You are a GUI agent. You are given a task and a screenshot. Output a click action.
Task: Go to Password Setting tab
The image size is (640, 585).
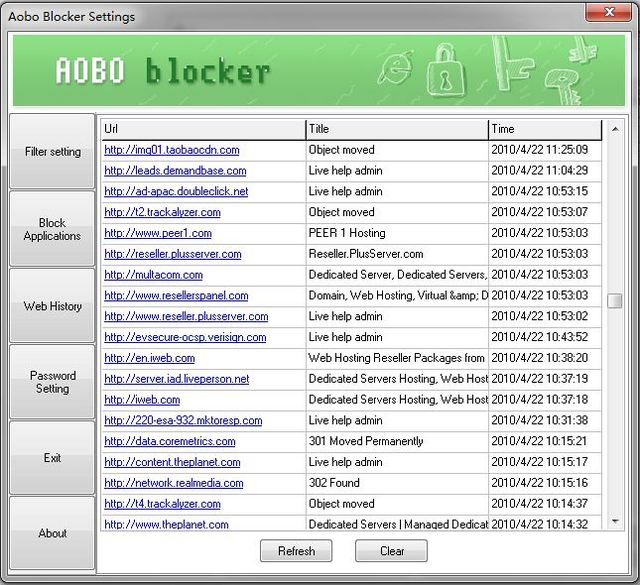52,382
